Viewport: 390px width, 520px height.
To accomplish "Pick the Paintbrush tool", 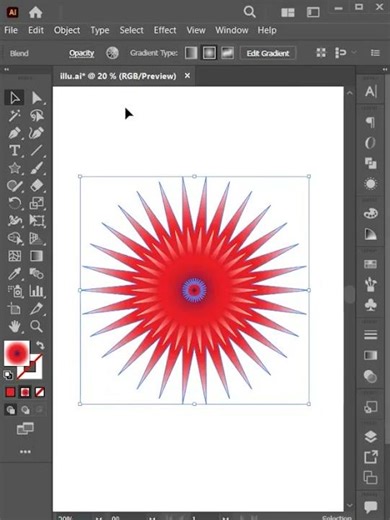I will click(x=36, y=168).
